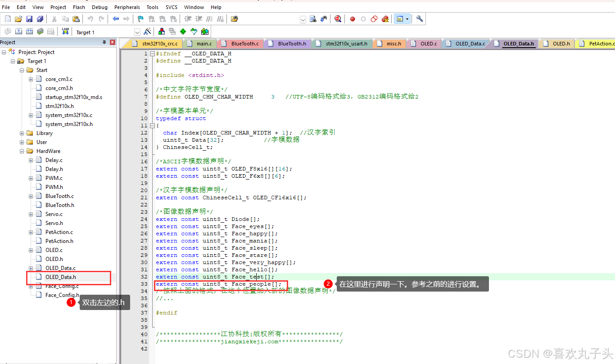This screenshot has height=364, width=615.
Task: Select startup_stm32f10x_md.s in the tree
Action: click(74, 97)
